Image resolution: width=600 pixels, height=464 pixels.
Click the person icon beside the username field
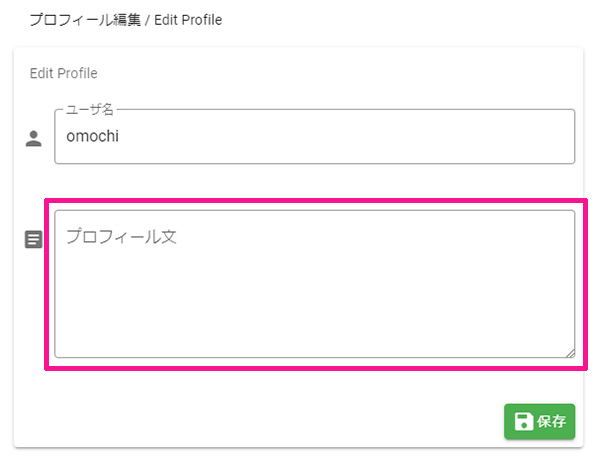pyautogui.click(x=34, y=138)
